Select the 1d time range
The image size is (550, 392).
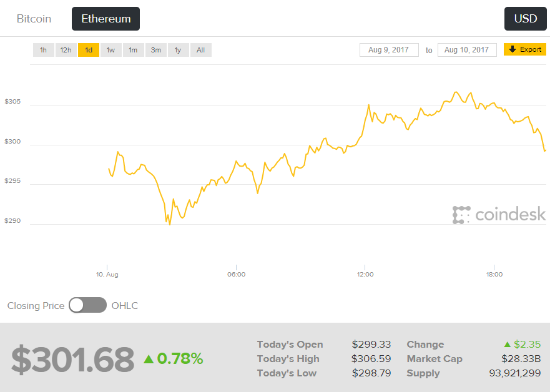coord(89,50)
